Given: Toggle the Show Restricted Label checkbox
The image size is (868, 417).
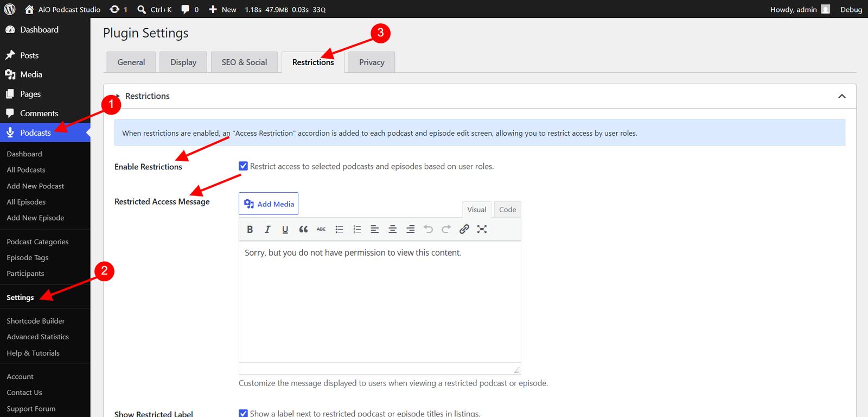Looking at the screenshot, I should pos(243,413).
